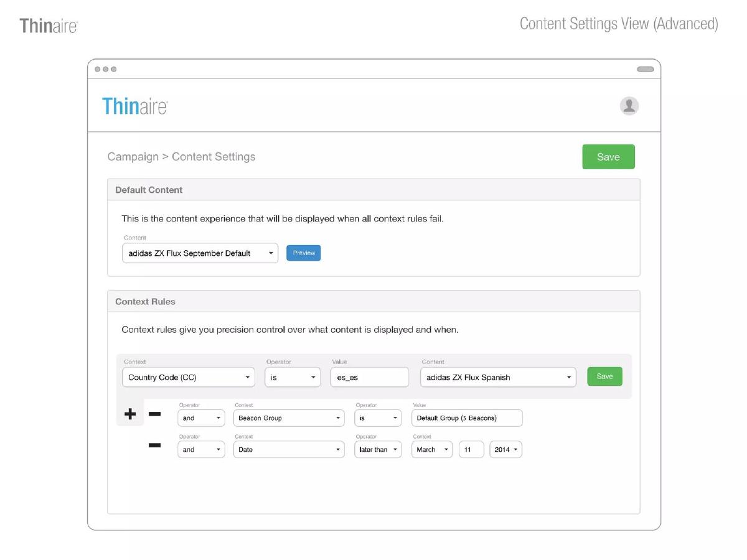Remove the Date rule with its minus icon
The image size is (747, 560).
pyautogui.click(x=154, y=446)
